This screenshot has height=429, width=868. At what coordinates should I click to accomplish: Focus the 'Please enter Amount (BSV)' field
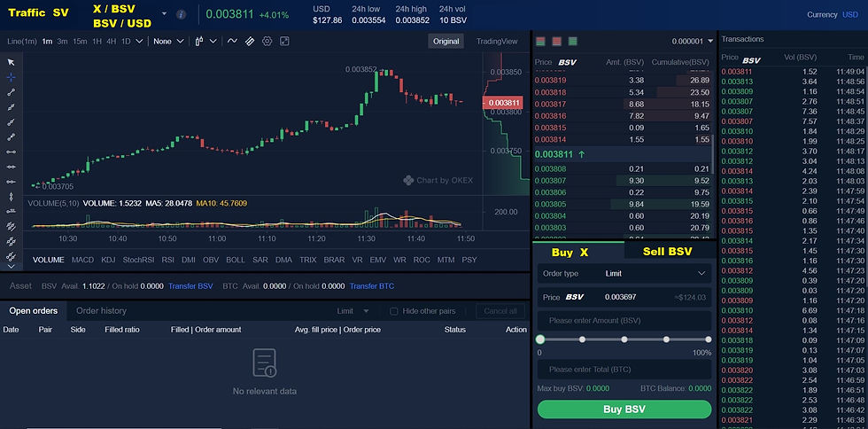(624, 320)
